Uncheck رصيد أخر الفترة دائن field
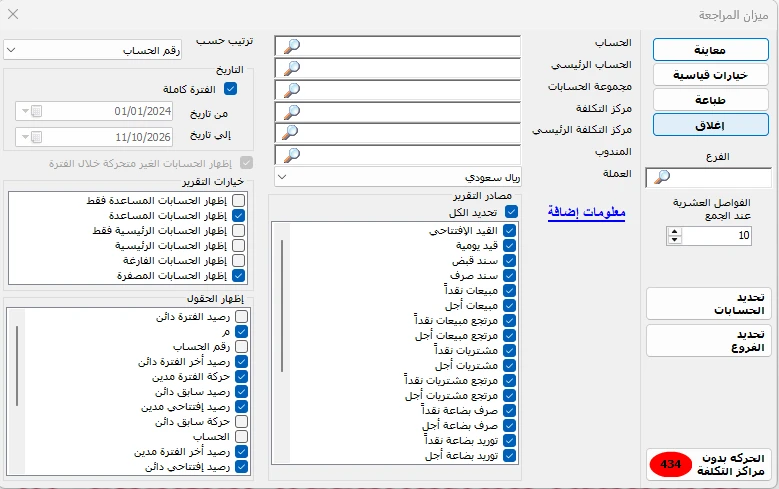The width and height of the screenshot is (779, 489). [241, 362]
